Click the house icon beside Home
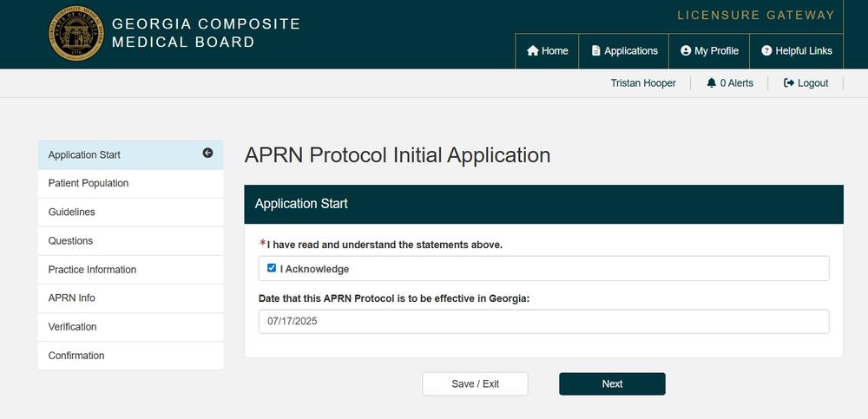 (x=533, y=51)
